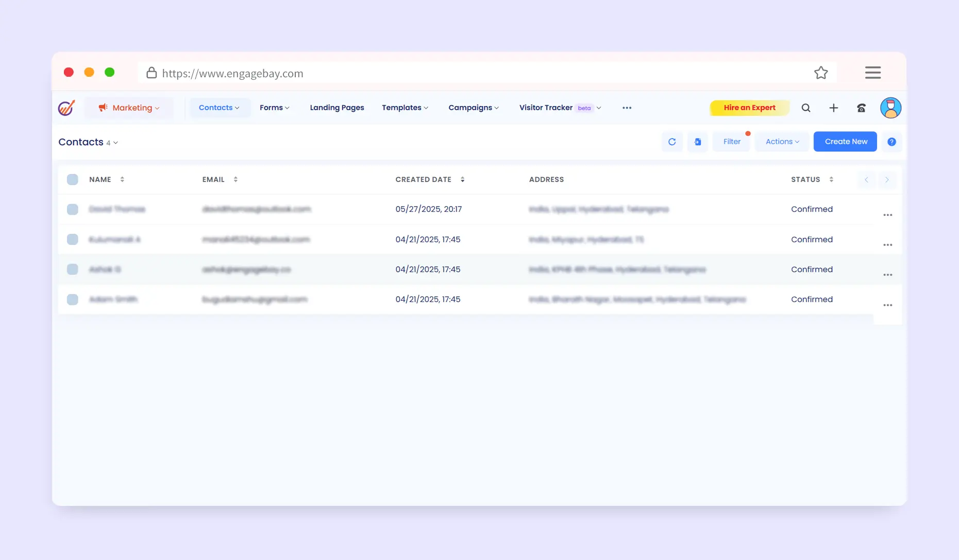Open row options for 05/27/2025 contact

click(887, 215)
